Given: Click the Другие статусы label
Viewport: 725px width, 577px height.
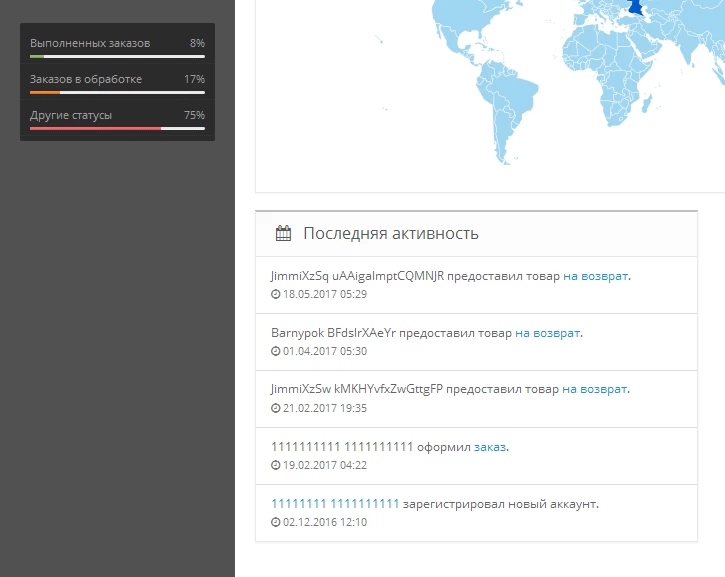Looking at the screenshot, I should [71, 115].
